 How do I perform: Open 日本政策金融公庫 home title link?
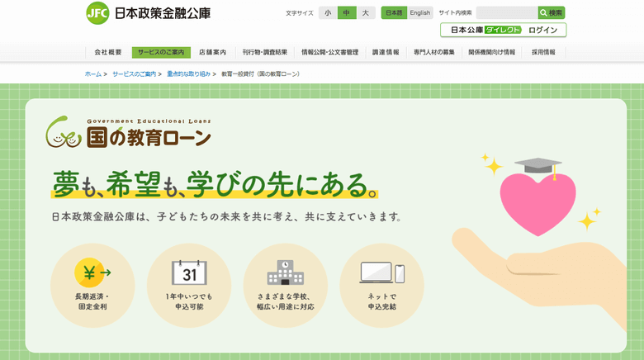(163, 13)
